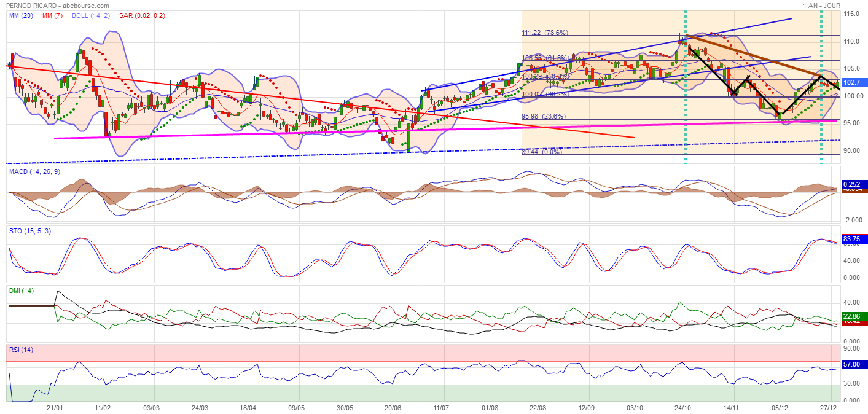This screenshot has height=414, width=868.
Task: Click the RSI (14) panel label
Action: pyautogui.click(x=21, y=350)
